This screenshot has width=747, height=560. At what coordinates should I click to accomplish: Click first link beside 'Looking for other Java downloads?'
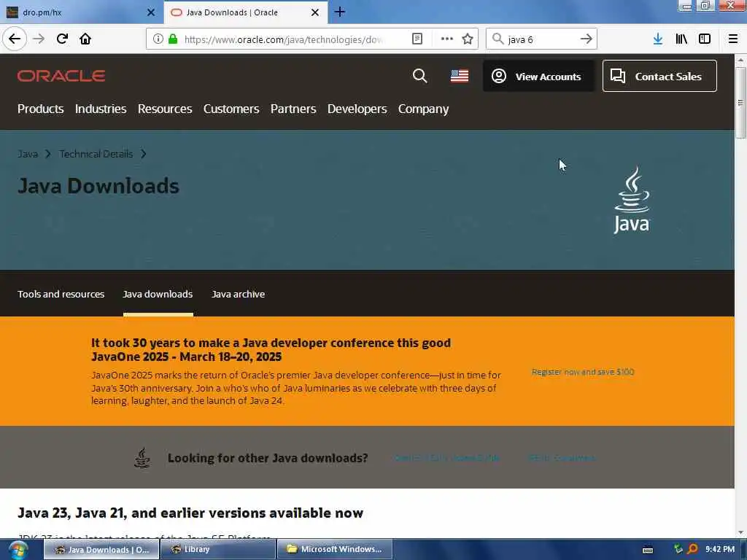[x=446, y=458]
